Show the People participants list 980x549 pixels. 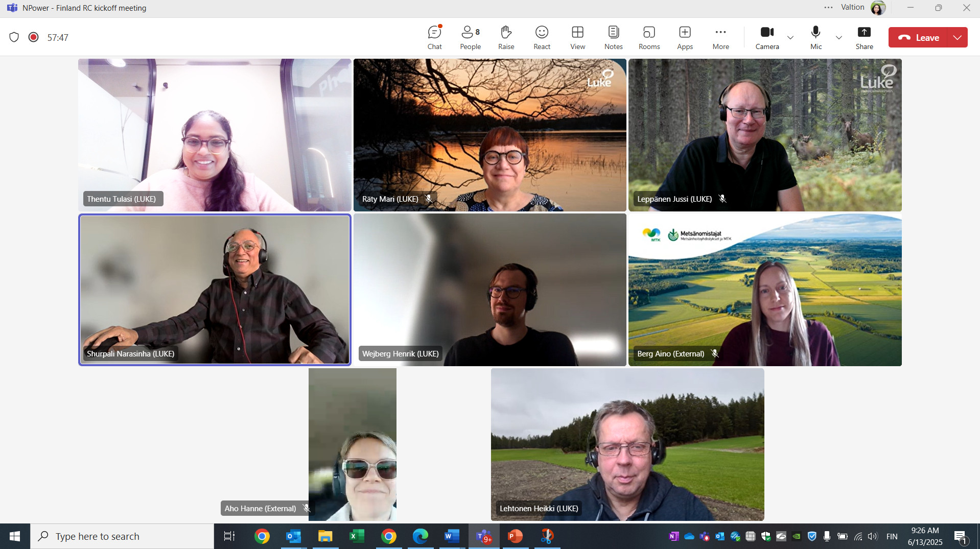pos(470,37)
